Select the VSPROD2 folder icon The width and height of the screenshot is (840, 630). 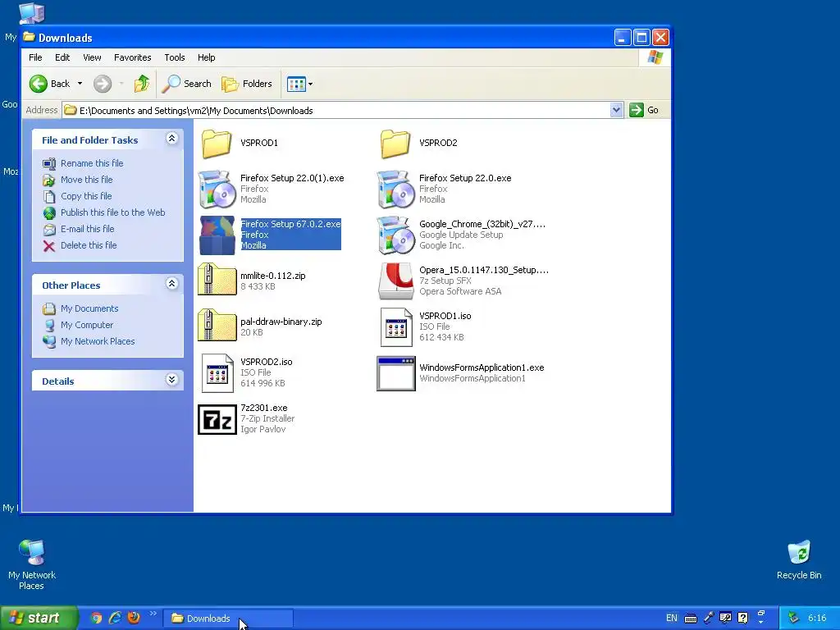[396, 144]
